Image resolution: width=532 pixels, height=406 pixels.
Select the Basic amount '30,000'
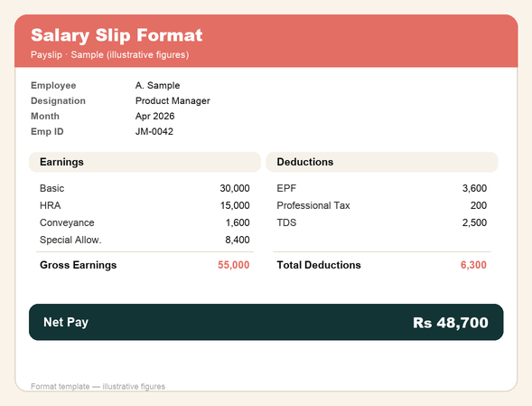[x=235, y=188]
